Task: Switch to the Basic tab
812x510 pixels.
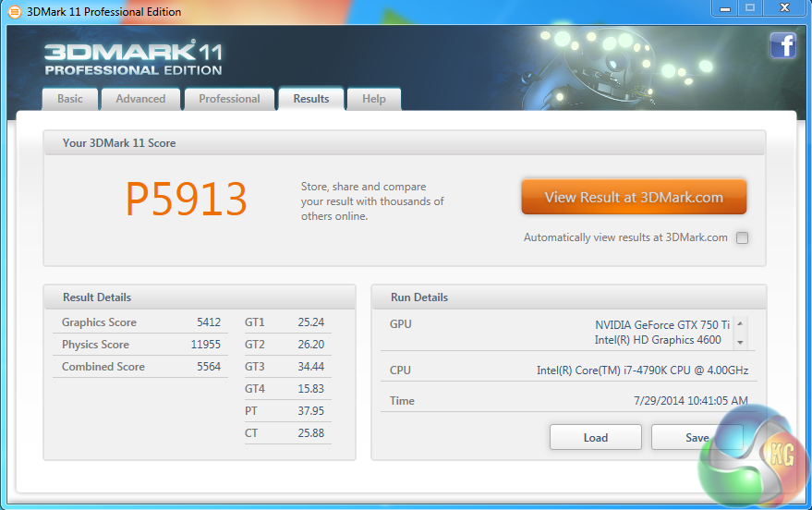Action: [70, 99]
